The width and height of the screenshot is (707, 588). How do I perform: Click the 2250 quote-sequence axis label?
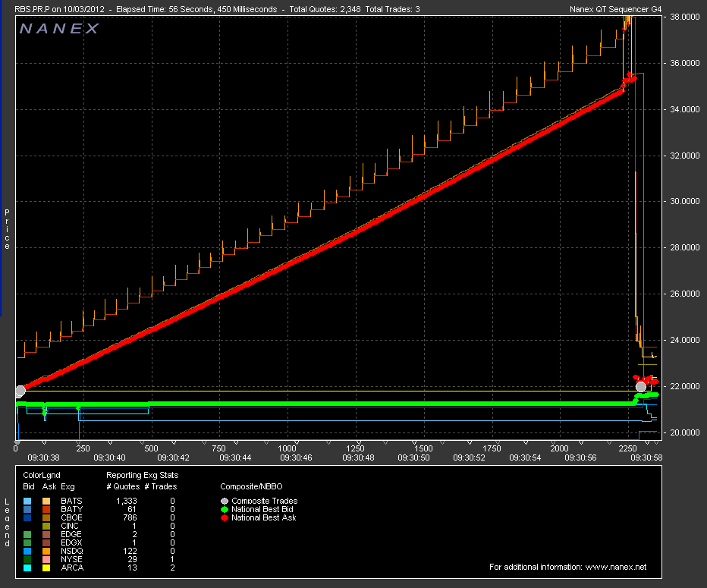coord(627,448)
